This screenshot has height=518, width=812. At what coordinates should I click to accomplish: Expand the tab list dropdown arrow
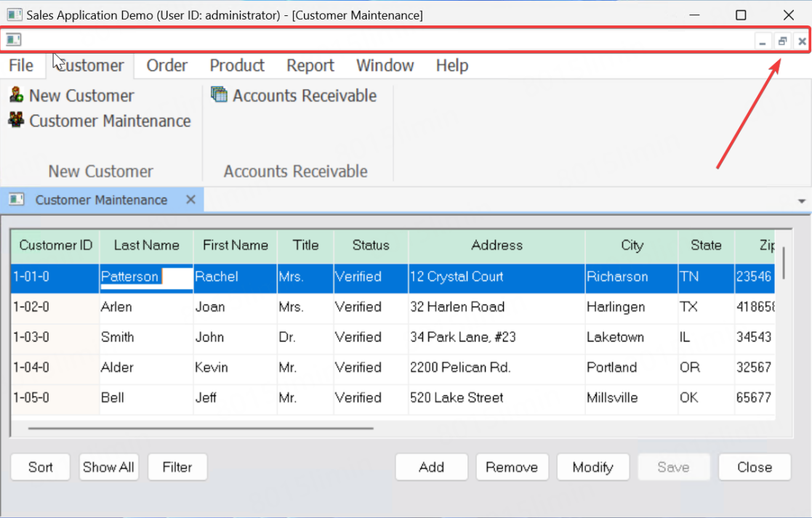(802, 201)
